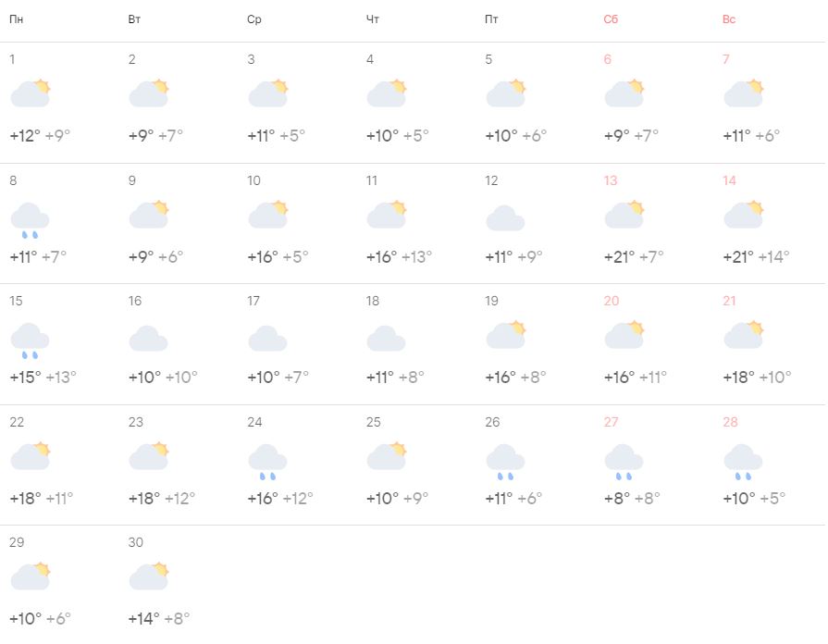Open forecast for date number 14
This screenshot has width=828, height=644.
(729, 180)
